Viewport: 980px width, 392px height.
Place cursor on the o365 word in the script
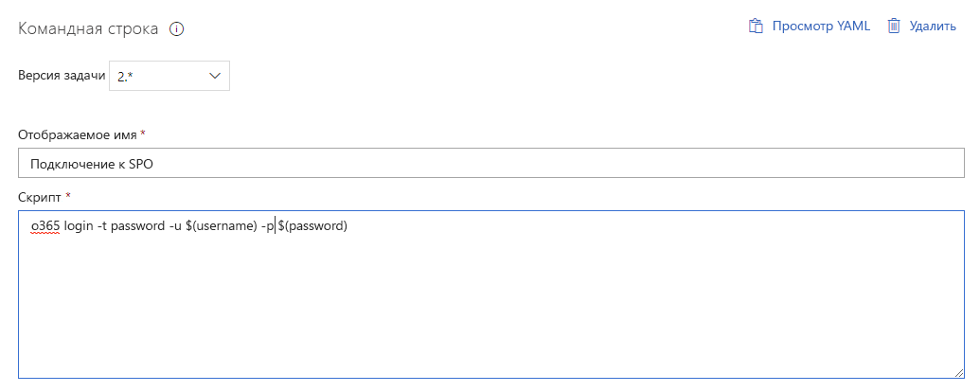45,225
